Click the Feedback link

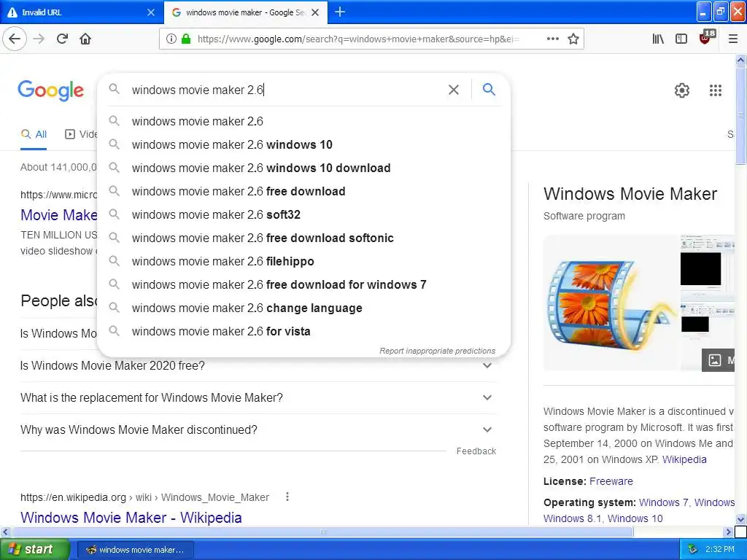coord(476,451)
